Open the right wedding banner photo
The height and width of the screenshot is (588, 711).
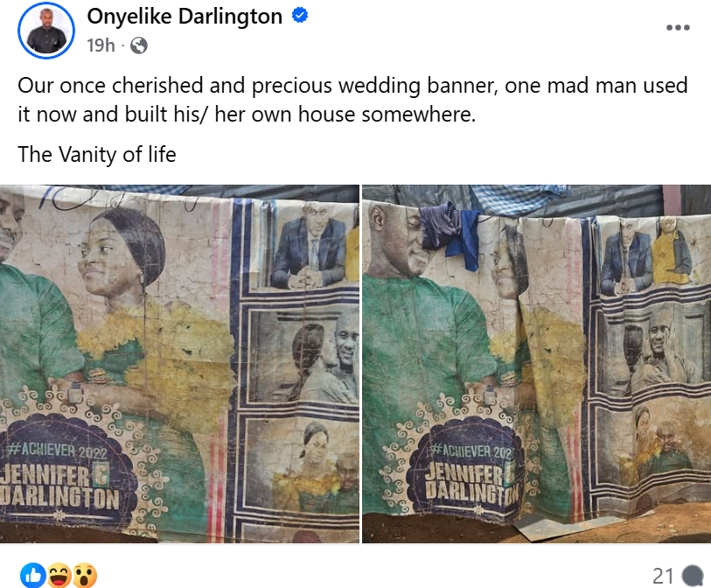tap(536, 364)
